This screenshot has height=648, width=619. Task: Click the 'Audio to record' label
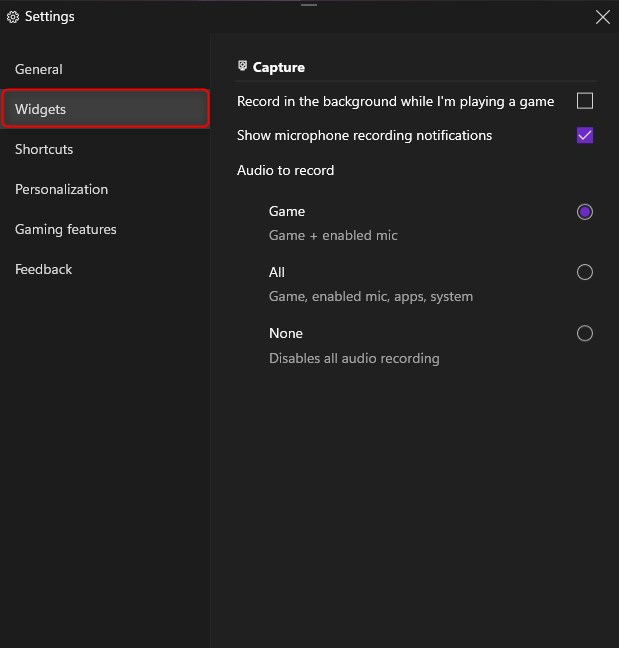[x=286, y=170]
